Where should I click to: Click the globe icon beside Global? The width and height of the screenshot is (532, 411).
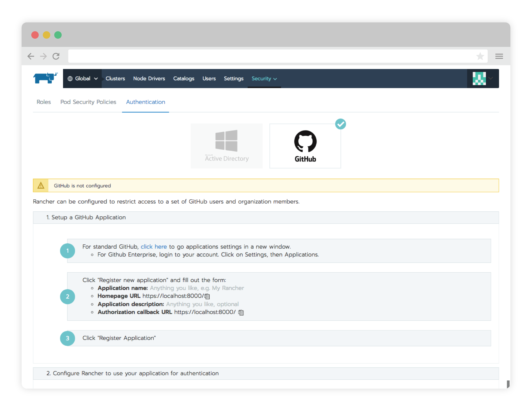pyautogui.click(x=70, y=79)
